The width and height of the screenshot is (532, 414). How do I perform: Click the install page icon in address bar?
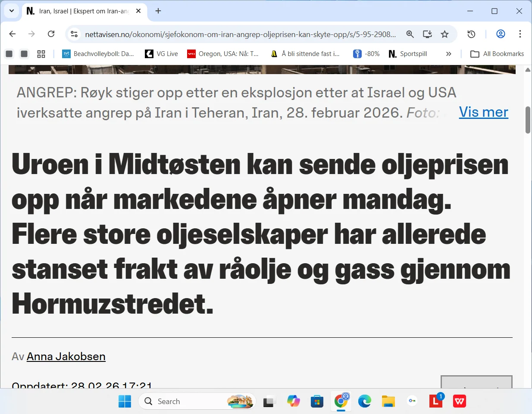coord(427,34)
